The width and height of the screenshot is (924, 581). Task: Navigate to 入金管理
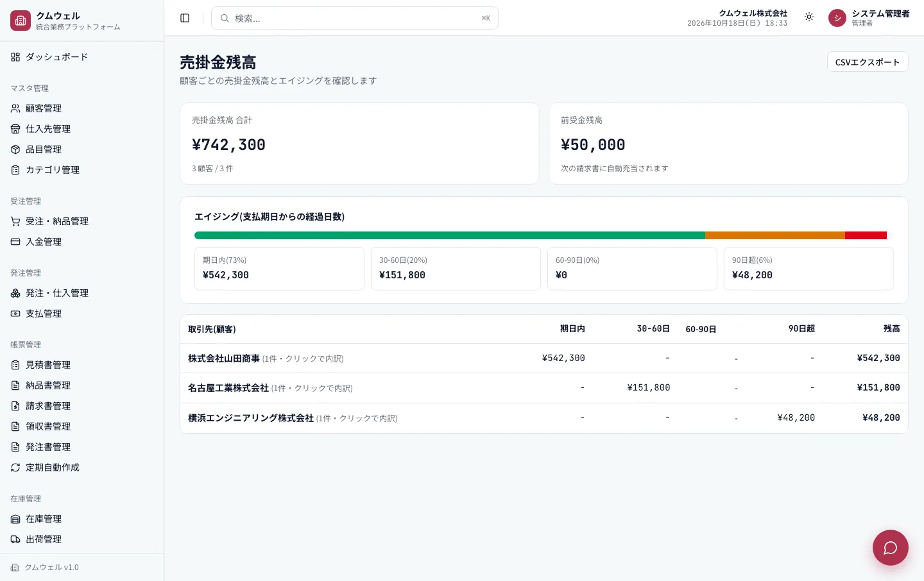pyautogui.click(x=82, y=242)
